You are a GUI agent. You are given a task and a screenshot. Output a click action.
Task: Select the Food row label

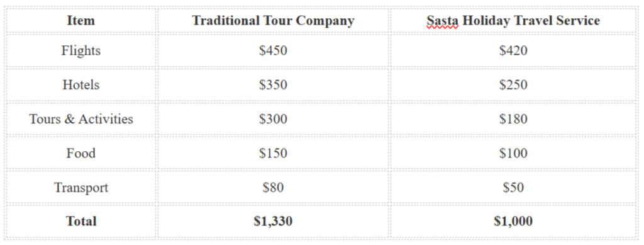click(x=81, y=153)
